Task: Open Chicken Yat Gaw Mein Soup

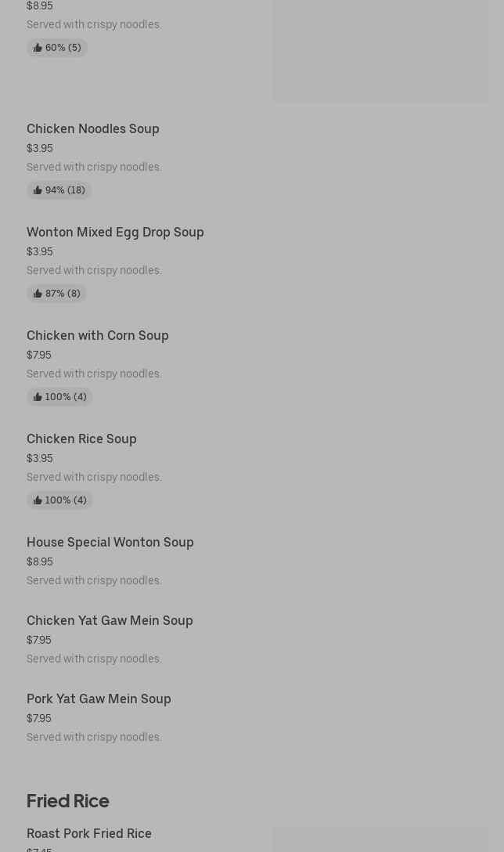Action: (110, 620)
